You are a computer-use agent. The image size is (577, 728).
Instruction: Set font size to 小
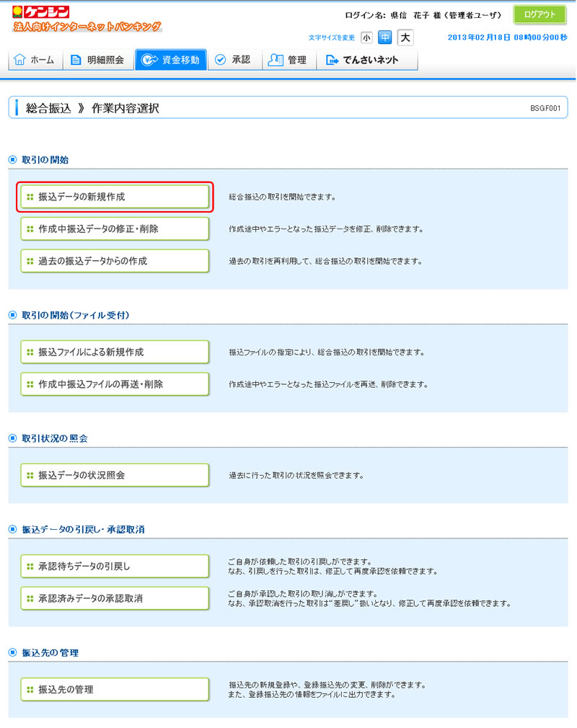[367, 37]
